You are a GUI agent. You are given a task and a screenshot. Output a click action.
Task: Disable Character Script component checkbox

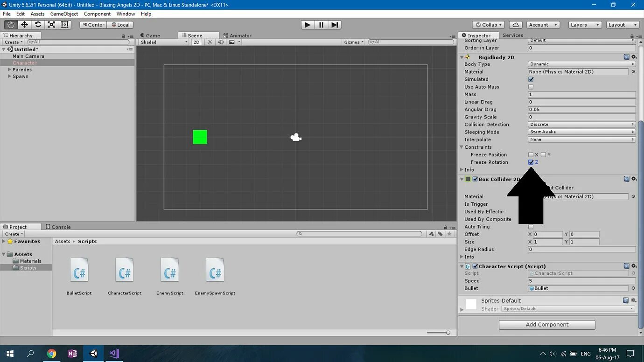475,266
